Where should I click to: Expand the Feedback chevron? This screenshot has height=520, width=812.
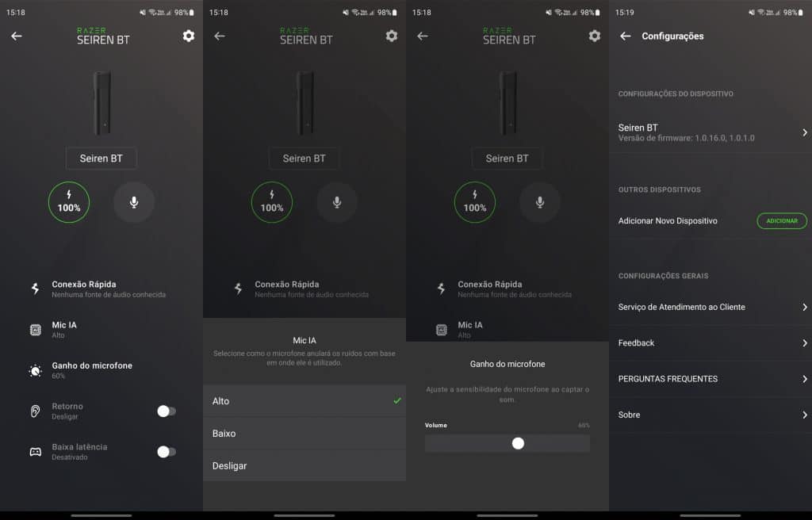[805, 343]
